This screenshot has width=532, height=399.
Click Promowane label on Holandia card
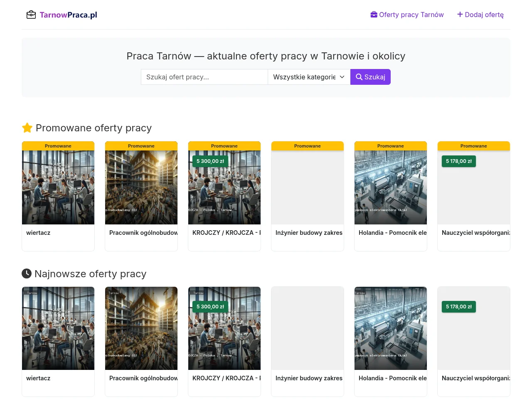pyautogui.click(x=391, y=146)
